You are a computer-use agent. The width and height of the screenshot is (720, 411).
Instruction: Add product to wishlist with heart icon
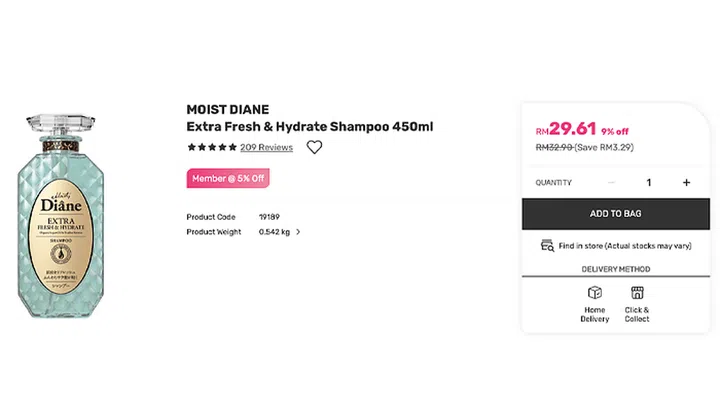tap(314, 147)
